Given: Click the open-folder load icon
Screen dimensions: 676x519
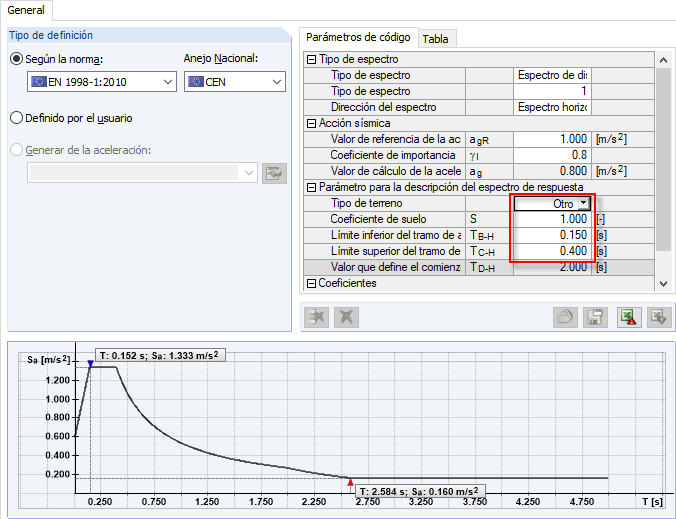Looking at the screenshot, I should 565,317.
